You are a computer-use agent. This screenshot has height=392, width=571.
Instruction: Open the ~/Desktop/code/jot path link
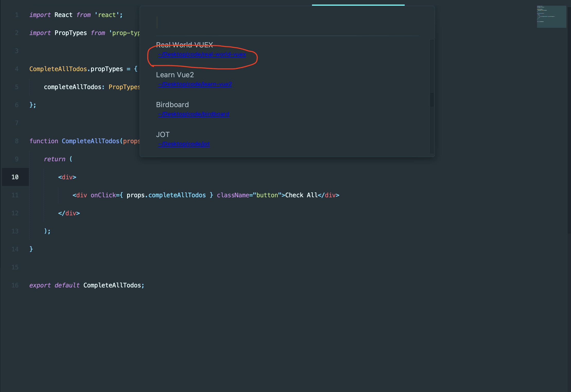[x=184, y=144]
